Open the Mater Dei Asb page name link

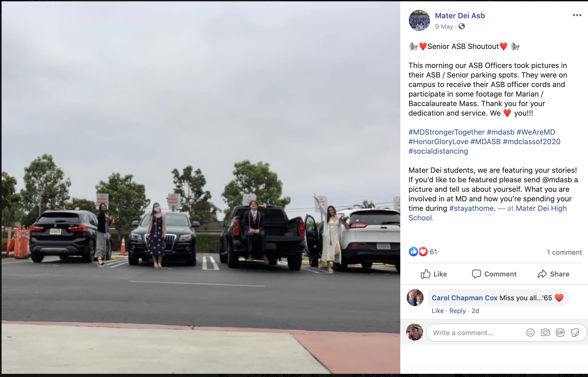click(x=460, y=16)
